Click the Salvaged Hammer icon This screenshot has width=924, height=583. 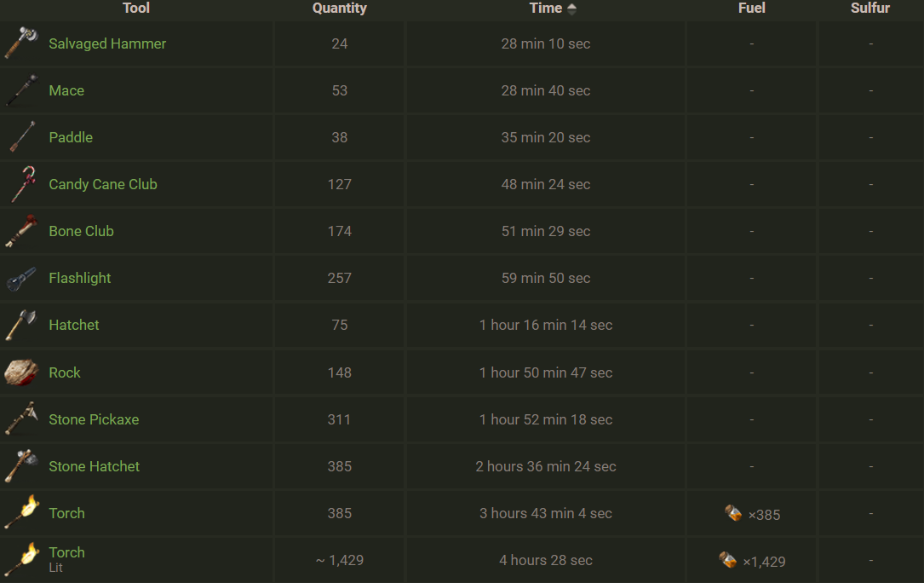coord(21,43)
